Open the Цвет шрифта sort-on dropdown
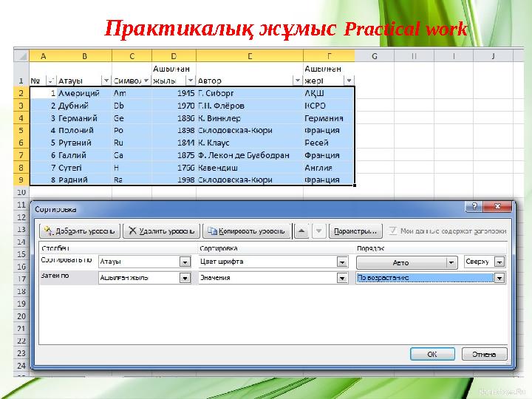 tap(342, 262)
